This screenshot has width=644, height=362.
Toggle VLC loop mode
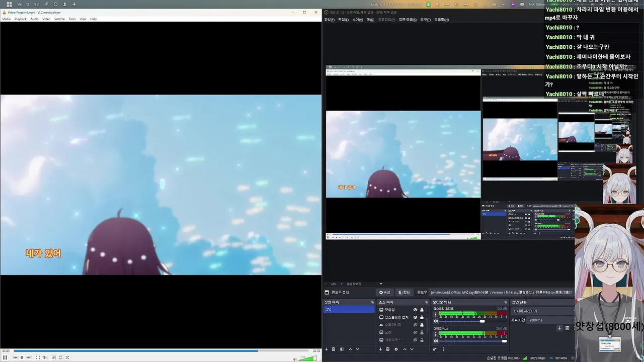click(60, 357)
